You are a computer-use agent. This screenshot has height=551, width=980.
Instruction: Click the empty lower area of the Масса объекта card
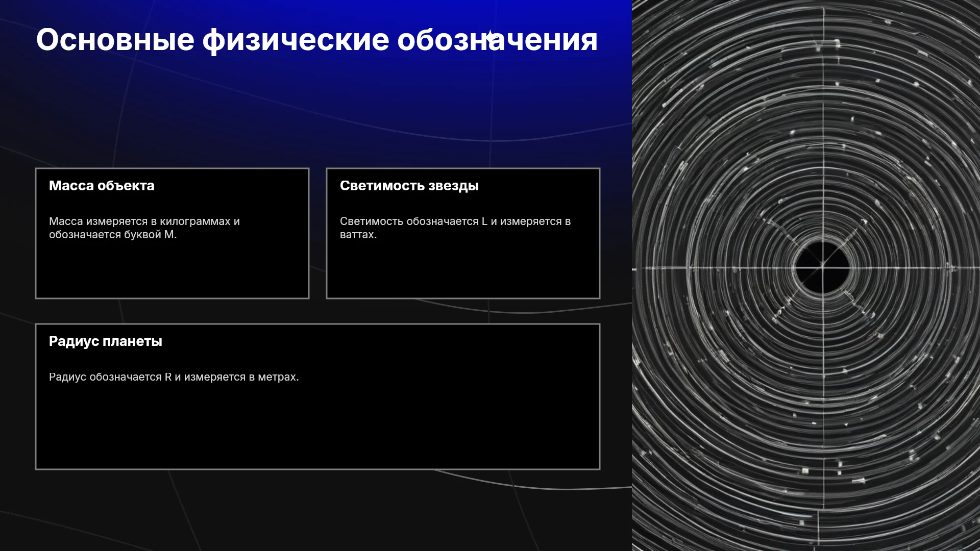(x=172, y=270)
